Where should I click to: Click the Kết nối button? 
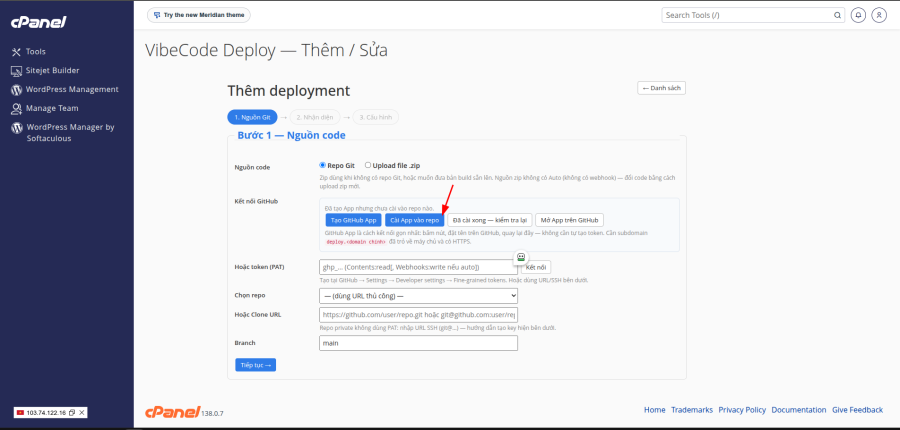tap(536, 268)
